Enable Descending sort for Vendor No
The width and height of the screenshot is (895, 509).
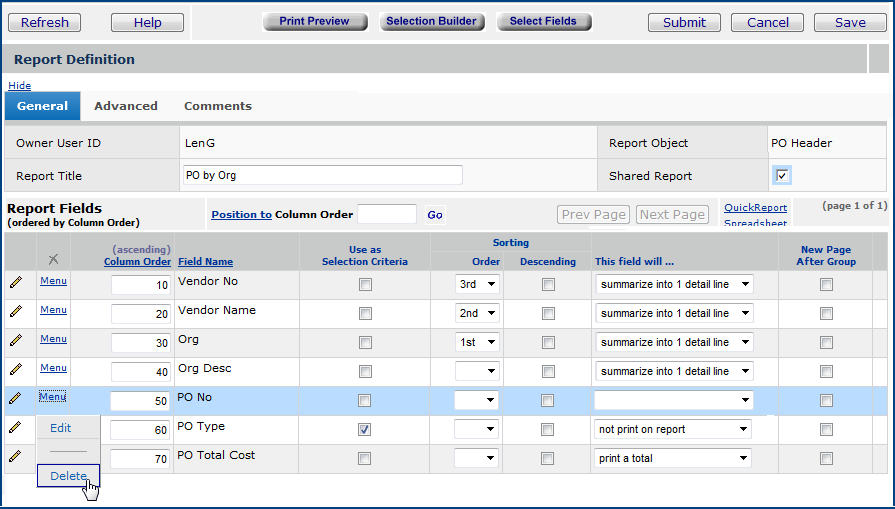point(548,284)
